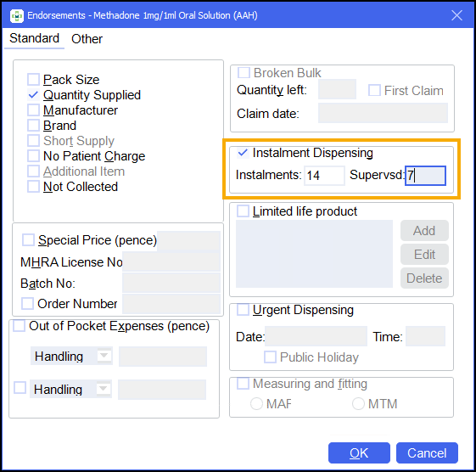Select the Standard tab

[34, 38]
